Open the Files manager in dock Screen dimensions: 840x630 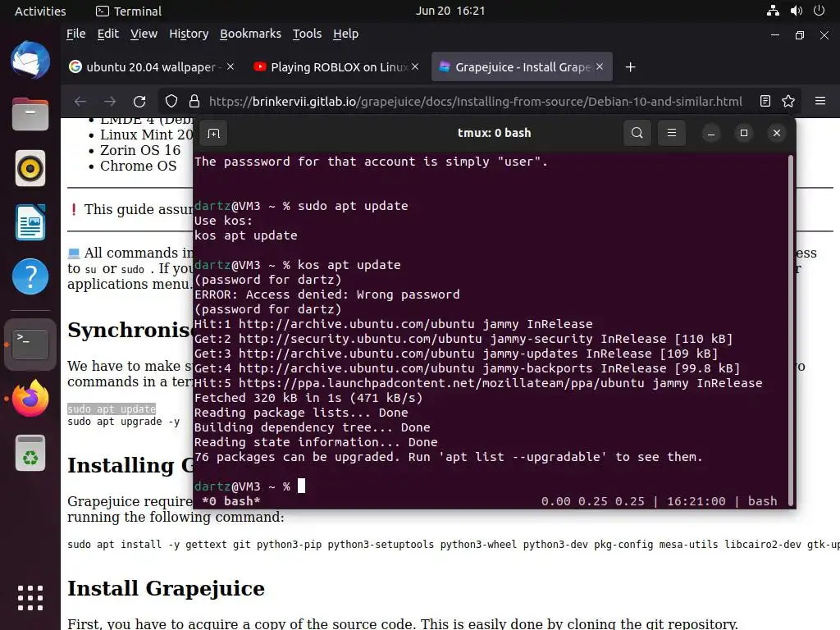30,113
